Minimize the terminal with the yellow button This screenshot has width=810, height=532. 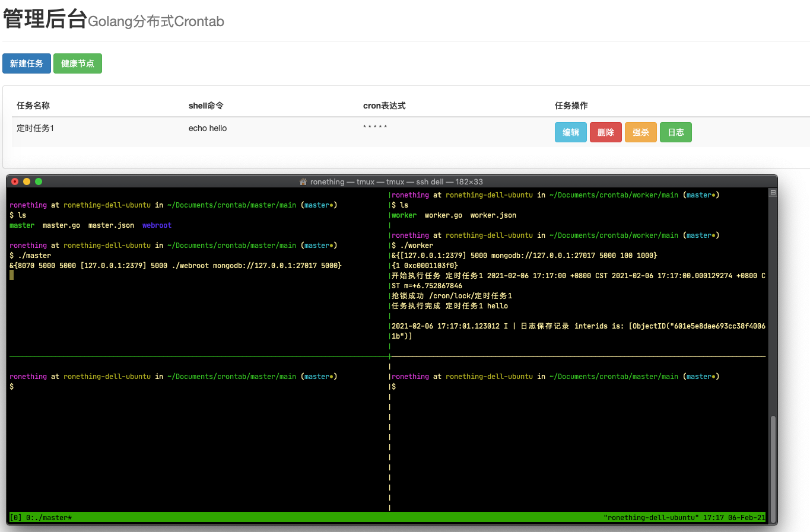click(27, 181)
